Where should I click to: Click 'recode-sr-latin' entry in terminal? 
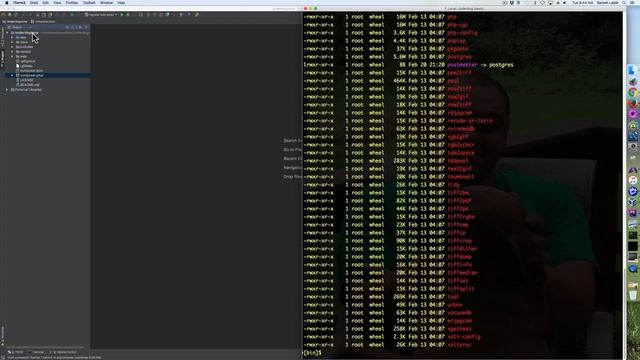pyautogui.click(x=470, y=121)
